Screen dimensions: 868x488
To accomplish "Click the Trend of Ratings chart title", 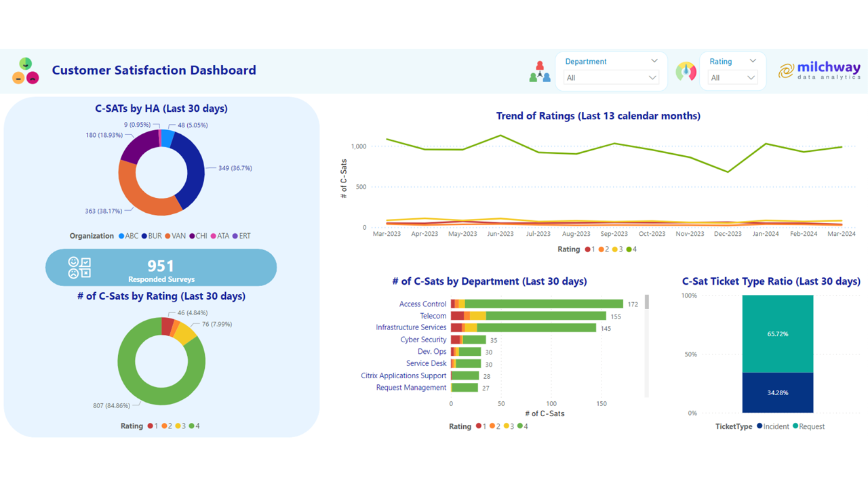I will (x=598, y=116).
